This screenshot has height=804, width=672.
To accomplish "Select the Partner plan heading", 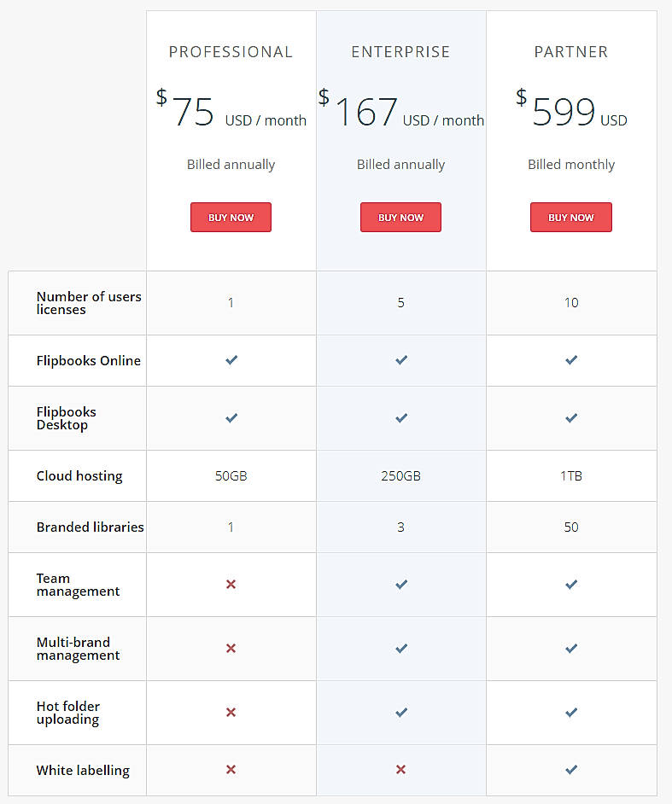I will click(x=571, y=52).
